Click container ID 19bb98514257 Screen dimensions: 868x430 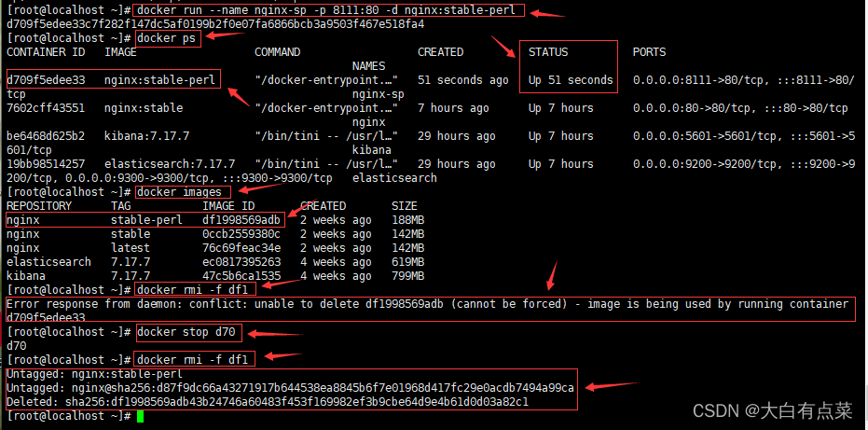click(46, 164)
